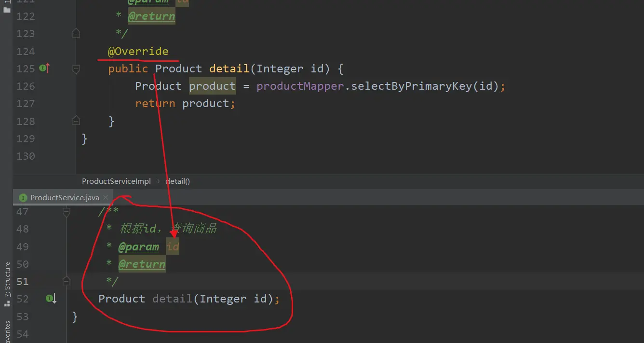This screenshot has width=644, height=343.
Task: Click the implements-method gutter icon on line 125
Action: 44,69
